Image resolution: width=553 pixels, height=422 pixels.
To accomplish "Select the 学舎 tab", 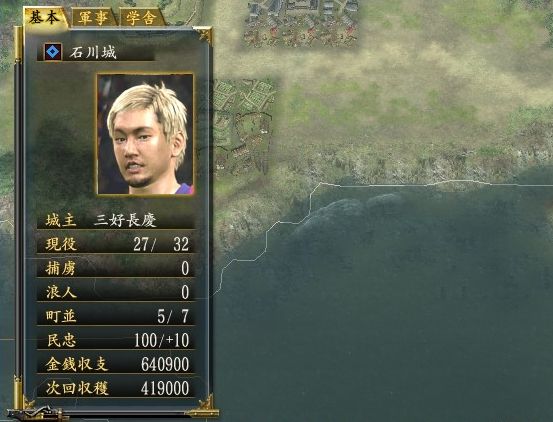I will pos(142,17).
